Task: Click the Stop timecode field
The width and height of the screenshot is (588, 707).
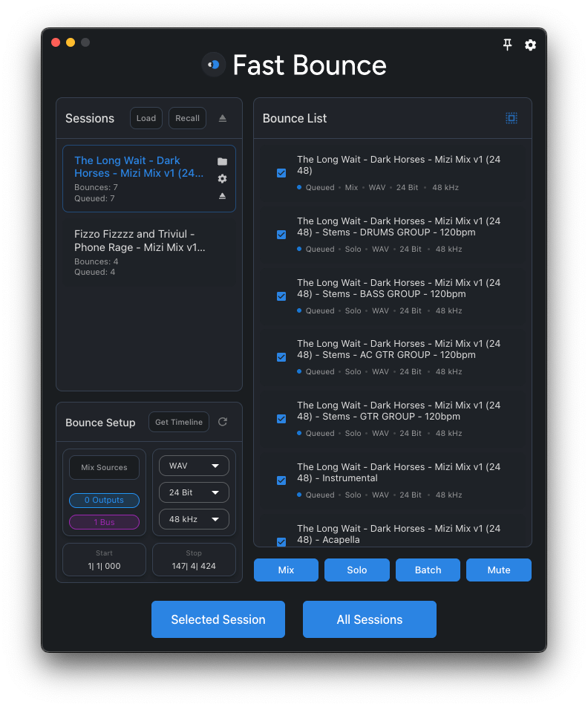Action: pyautogui.click(x=194, y=560)
